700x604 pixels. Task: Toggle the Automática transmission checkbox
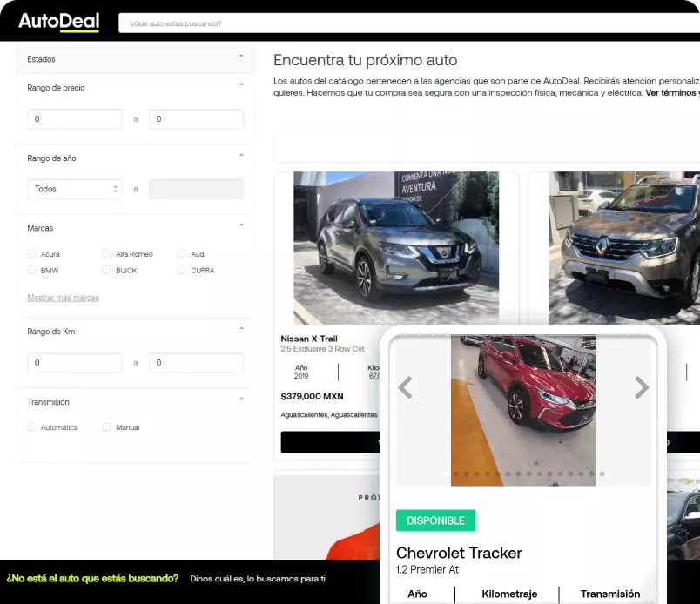point(32,427)
